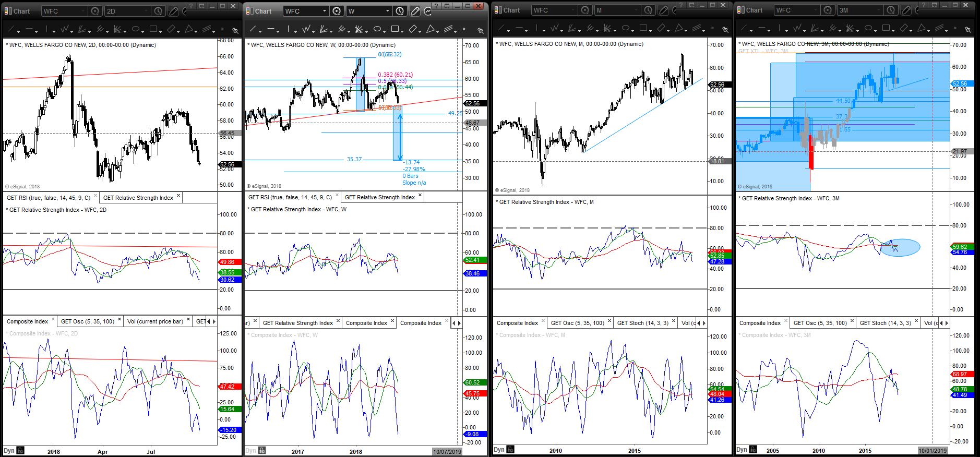Select rectangle tool in weekly chart
This screenshot has width=980, height=457.
click(396, 29)
